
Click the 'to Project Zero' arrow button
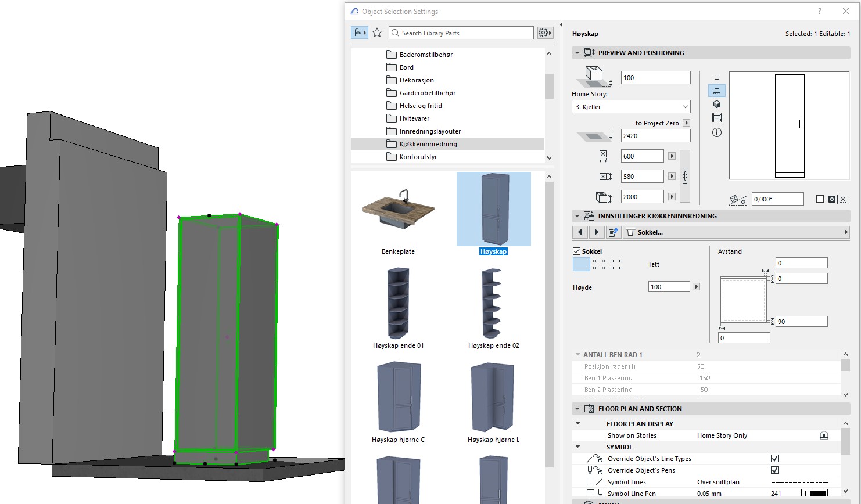pyautogui.click(x=686, y=123)
